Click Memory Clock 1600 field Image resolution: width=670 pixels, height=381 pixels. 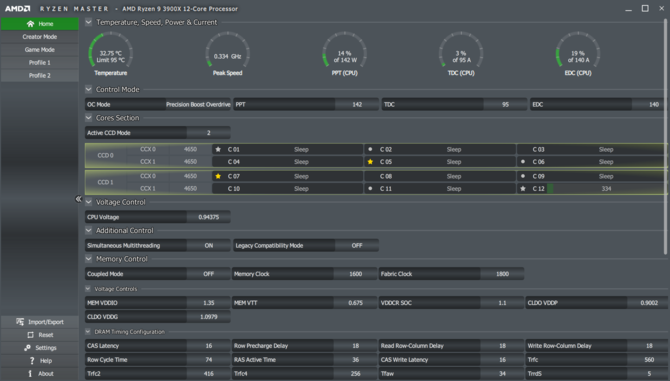(x=356, y=274)
